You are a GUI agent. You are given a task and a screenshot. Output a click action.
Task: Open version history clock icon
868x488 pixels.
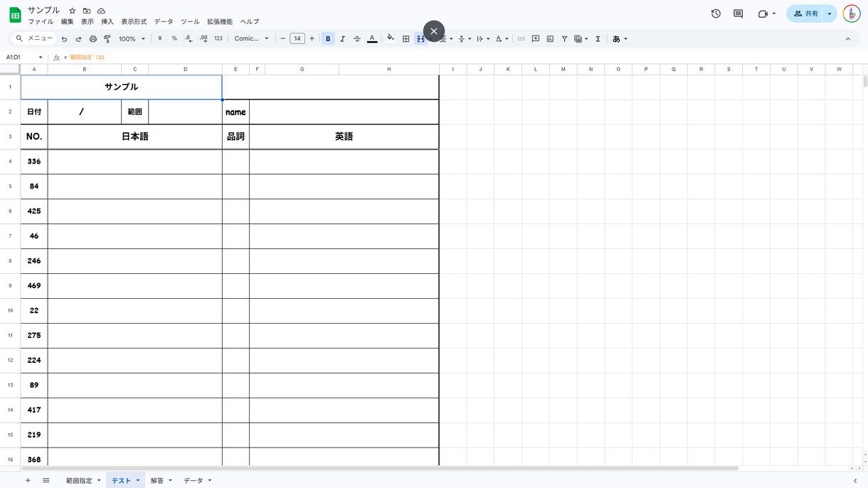(716, 14)
